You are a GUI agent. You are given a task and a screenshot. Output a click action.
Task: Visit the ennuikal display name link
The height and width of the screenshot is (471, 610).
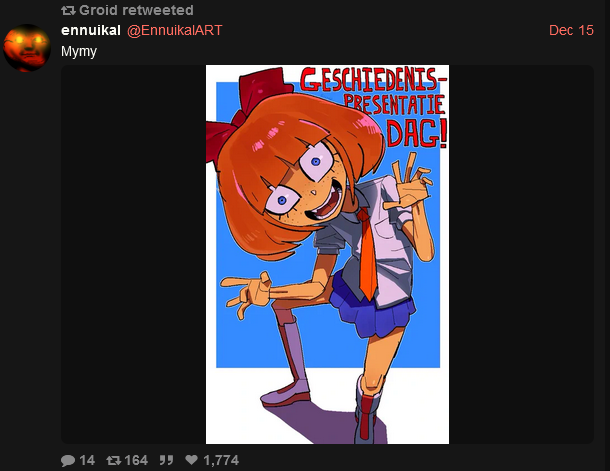[91, 30]
